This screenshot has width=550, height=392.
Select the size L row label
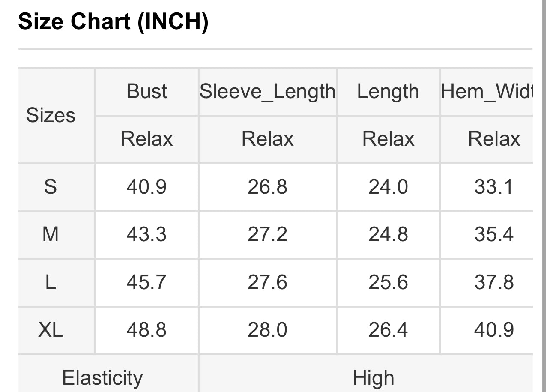[51, 282]
